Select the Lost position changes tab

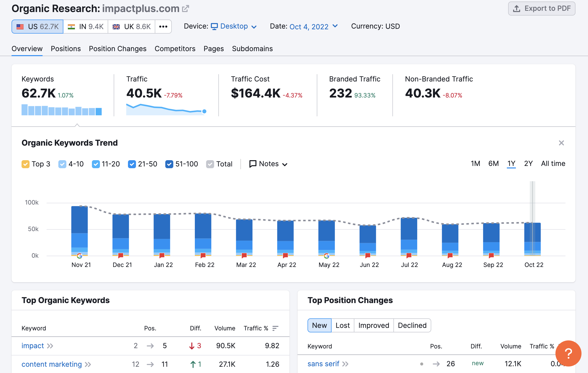click(x=343, y=325)
